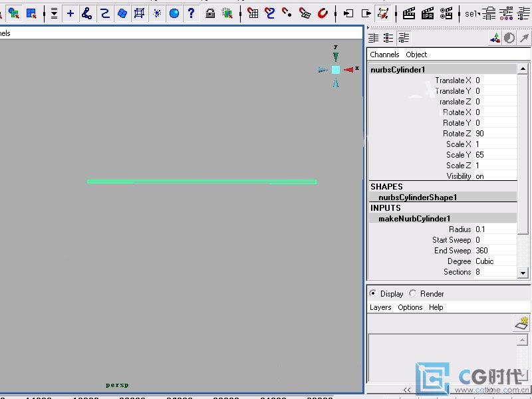Show channel box and layer editor icon

pyautogui.click(x=404, y=38)
